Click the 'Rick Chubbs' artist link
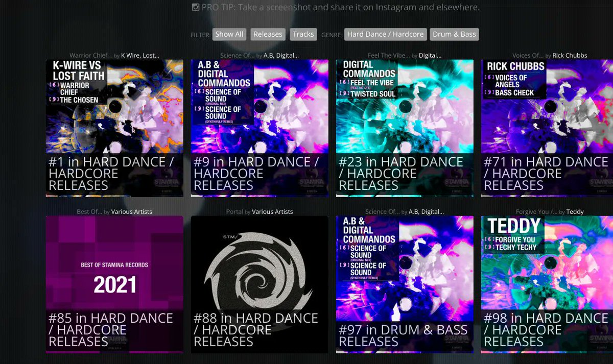 pyautogui.click(x=570, y=55)
